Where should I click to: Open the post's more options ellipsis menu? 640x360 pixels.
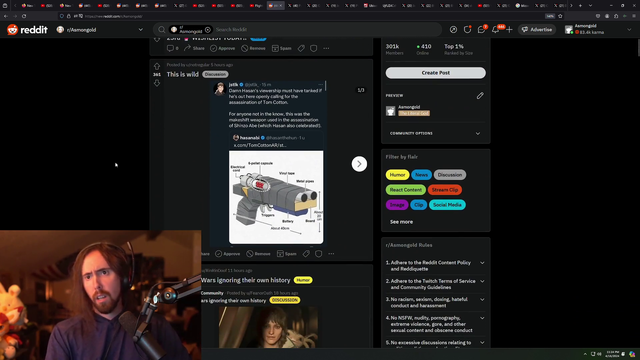click(331, 253)
